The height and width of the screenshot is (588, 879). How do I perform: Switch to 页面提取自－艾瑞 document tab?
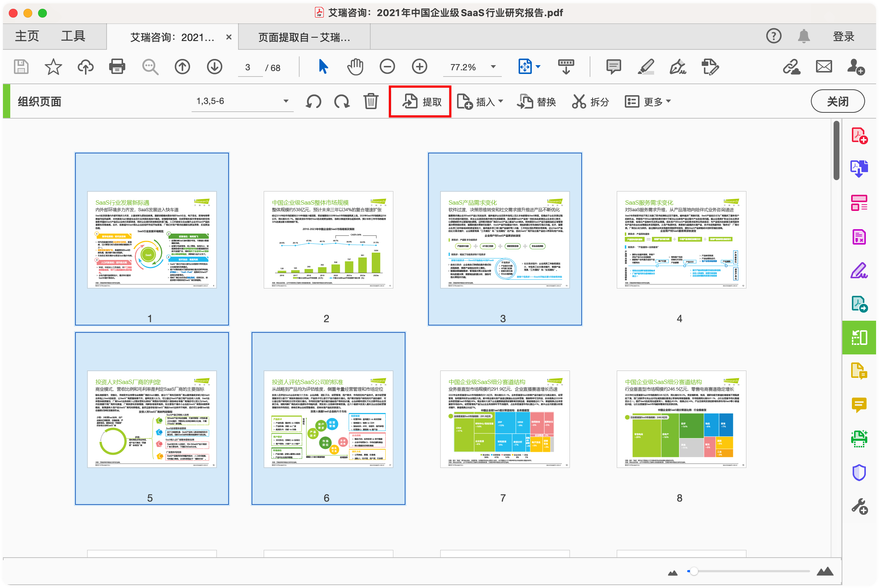304,37
